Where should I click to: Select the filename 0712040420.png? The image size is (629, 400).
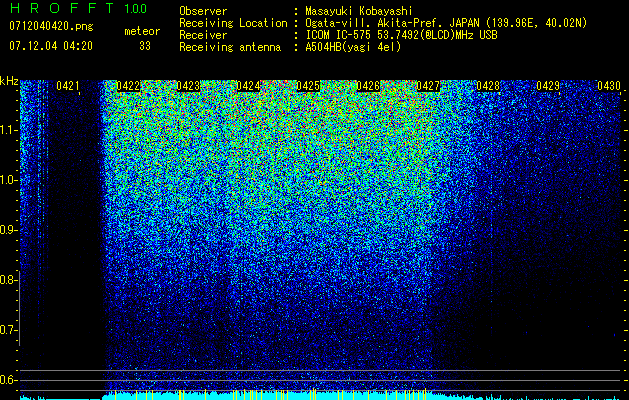coord(51,27)
